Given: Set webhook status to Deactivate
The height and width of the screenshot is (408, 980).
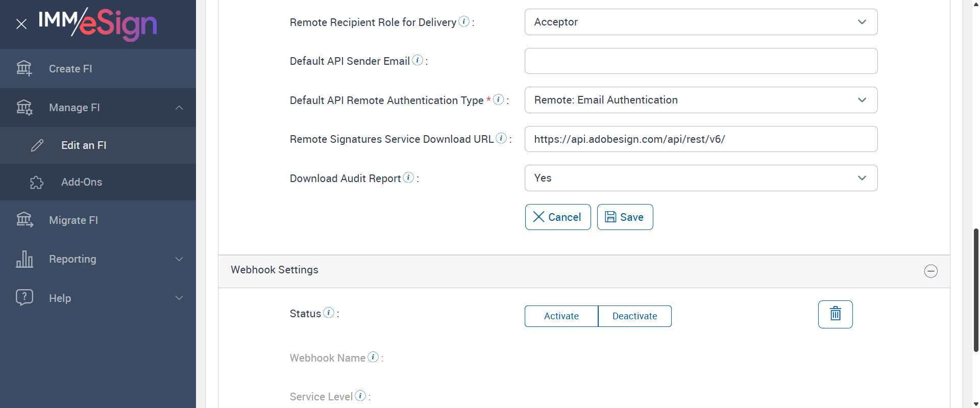Looking at the screenshot, I should click(x=634, y=316).
